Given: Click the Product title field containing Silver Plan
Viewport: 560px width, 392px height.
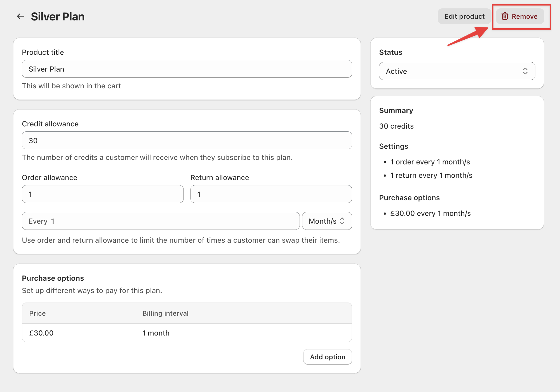Looking at the screenshot, I should (x=187, y=69).
